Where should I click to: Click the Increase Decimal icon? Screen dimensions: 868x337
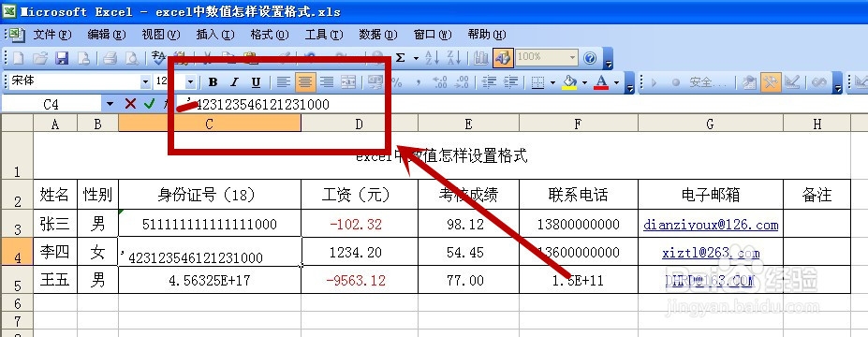pos(440,82)
